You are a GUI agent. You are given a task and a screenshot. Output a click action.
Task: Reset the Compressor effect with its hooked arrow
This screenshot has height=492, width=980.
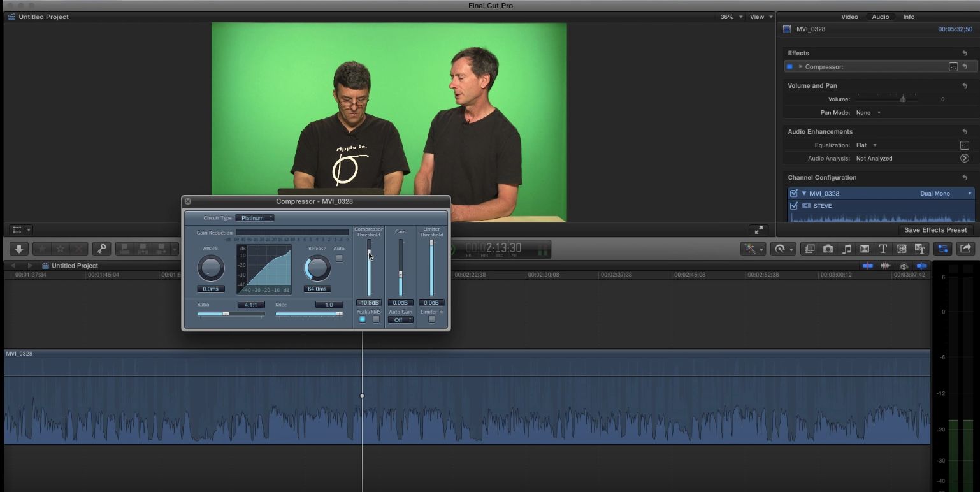(x=965, y=67)
